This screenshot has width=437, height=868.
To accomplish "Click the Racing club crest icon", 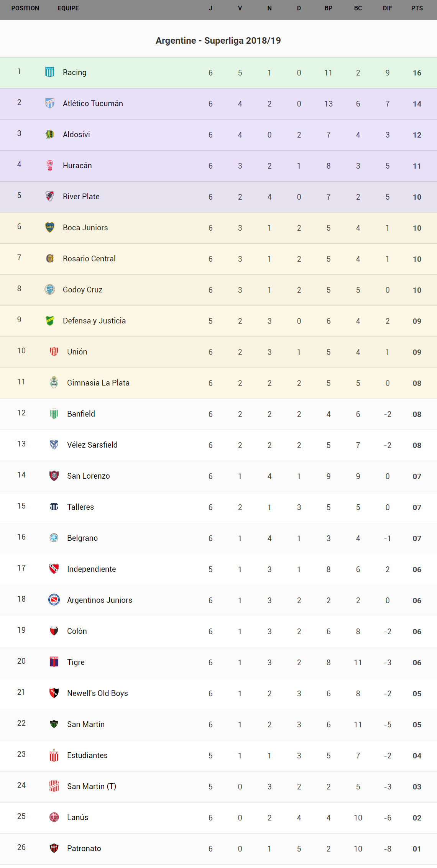I will (50, 72).
